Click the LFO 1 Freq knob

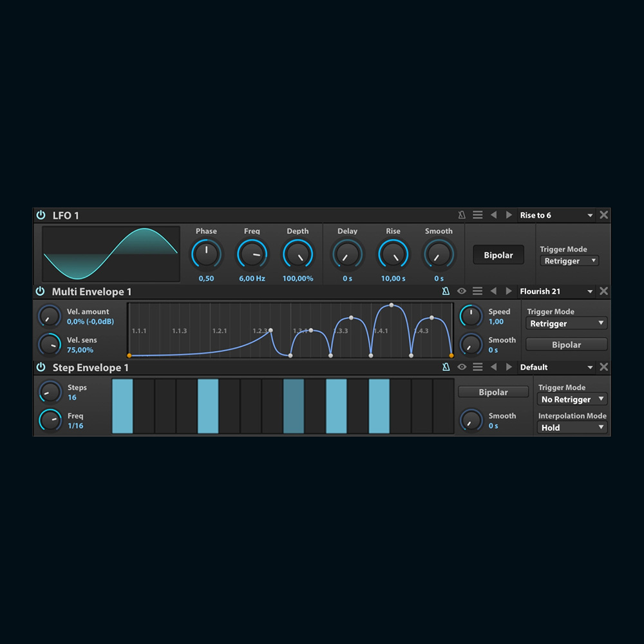pyautogui.click(x=252, y=254)
